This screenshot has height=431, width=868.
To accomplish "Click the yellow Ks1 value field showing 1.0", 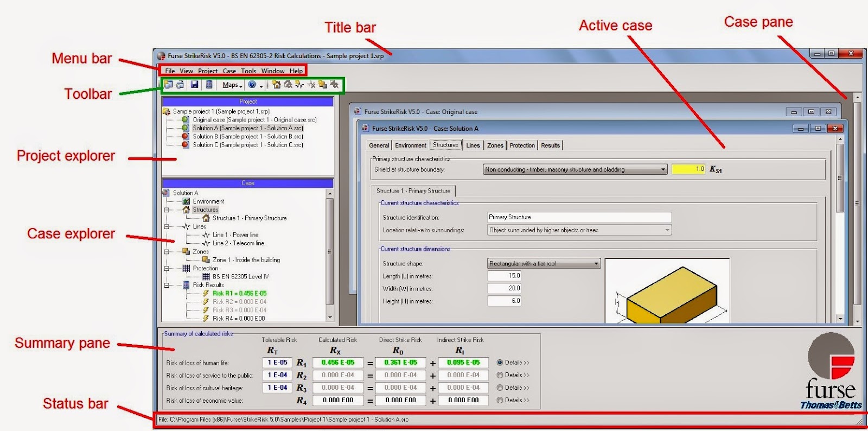I will (688, 169).
